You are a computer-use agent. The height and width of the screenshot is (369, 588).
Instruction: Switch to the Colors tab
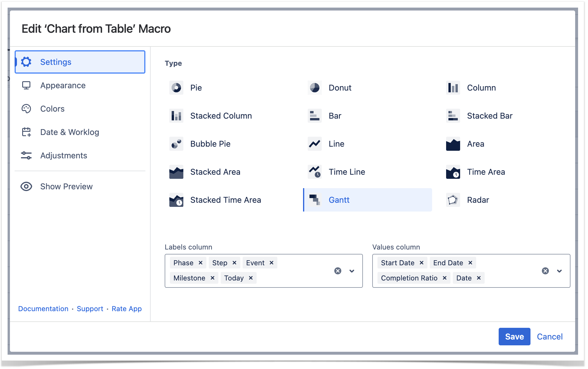(52, 109)
